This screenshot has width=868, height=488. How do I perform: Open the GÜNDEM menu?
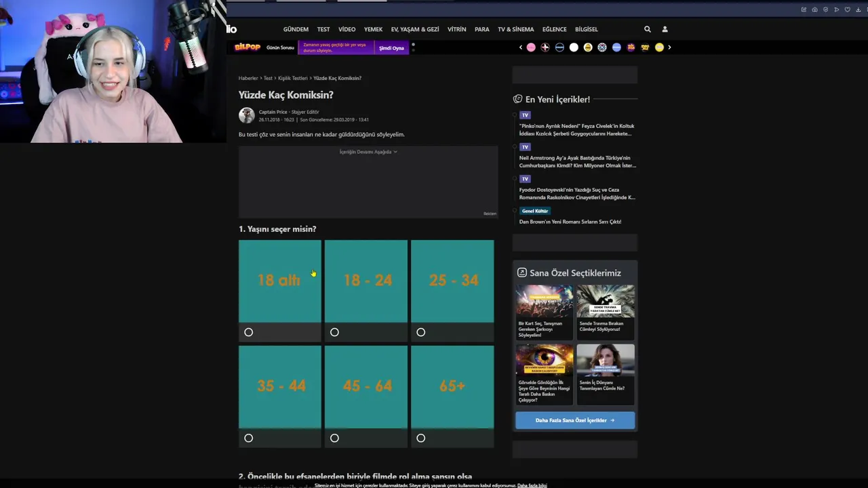pyautogui.click(x=296, y=29)
